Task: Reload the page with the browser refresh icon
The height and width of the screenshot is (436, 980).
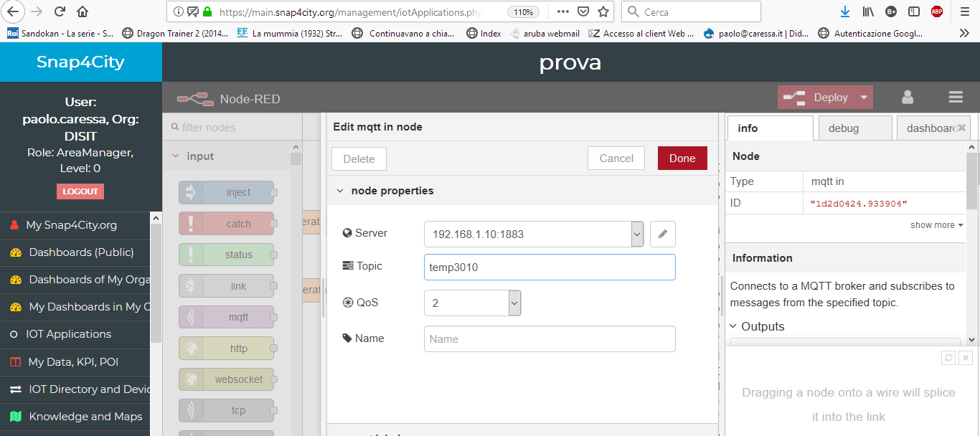Action: pos(60,11)
